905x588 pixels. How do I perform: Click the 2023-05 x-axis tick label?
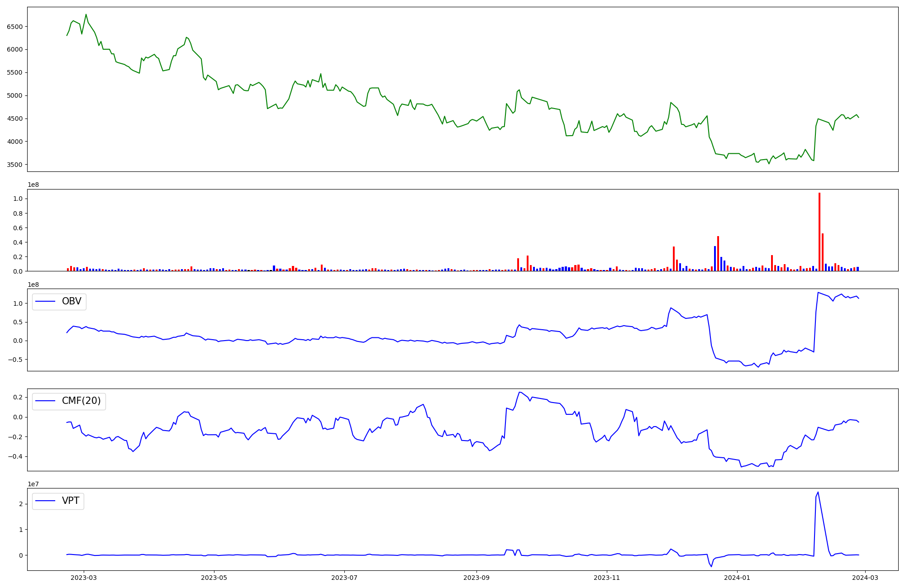click(x=214, y=578)
